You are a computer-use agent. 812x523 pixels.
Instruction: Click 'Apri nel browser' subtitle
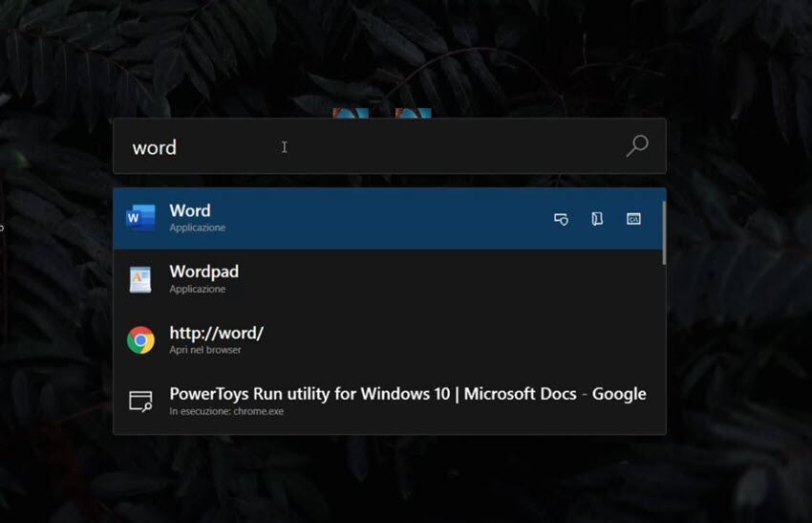(x=205, y=350)
